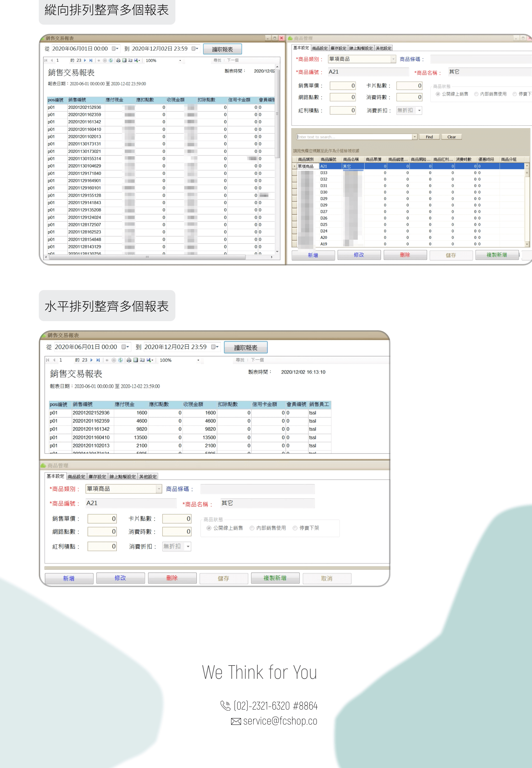Image resolution: width=532 pixels, height=768 pixels.
Task: Click export save icon in lower report toolbar
Action: (149, 360)
